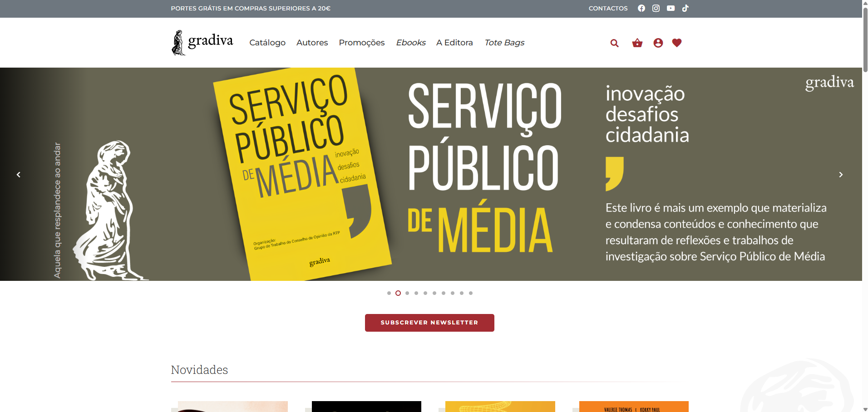Select the sixth carousel pagination dot
This screenshot has width=868, height=412.
tap(434, 293)
